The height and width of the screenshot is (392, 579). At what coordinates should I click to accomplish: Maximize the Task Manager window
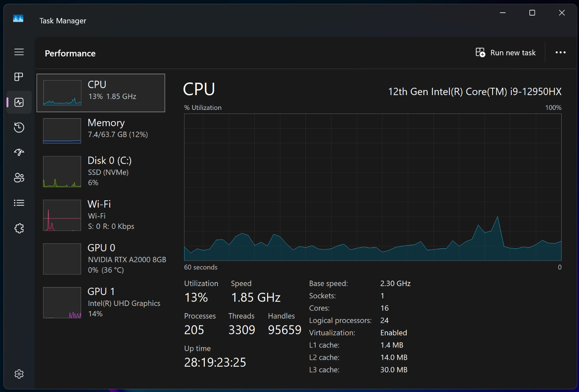[x=532, y=13]
